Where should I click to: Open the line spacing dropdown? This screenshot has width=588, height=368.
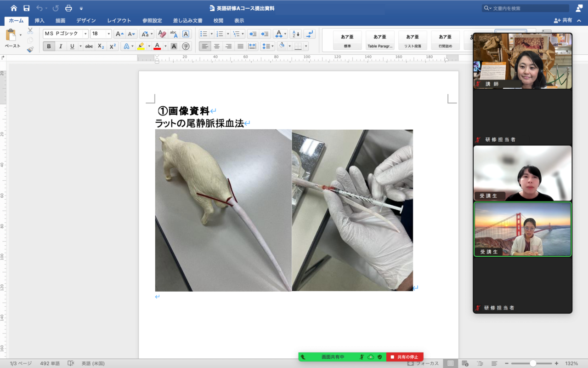coord(267,46)
